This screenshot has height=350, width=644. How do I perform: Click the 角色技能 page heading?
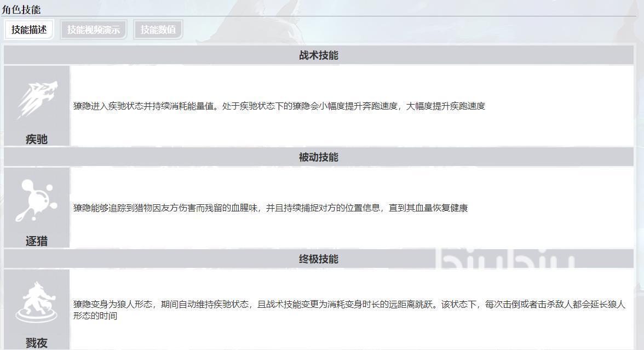tap(21, 9)
